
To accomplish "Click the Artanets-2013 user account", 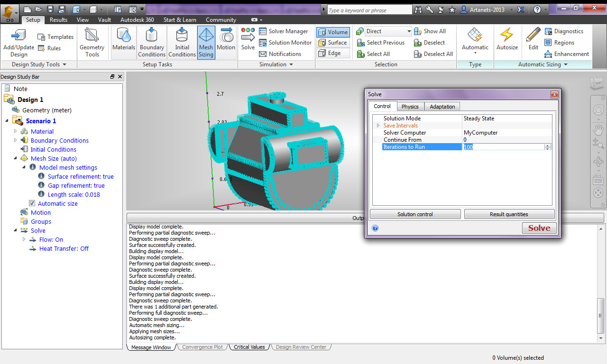I will [487, 9].
